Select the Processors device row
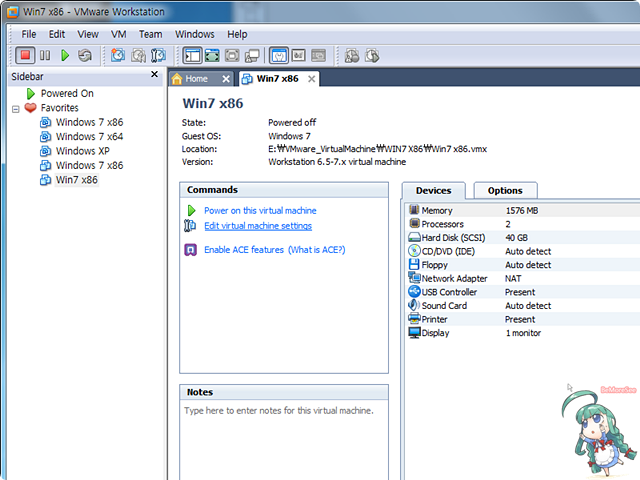Viewport: 640px width, 480px height. pos(524,224)
